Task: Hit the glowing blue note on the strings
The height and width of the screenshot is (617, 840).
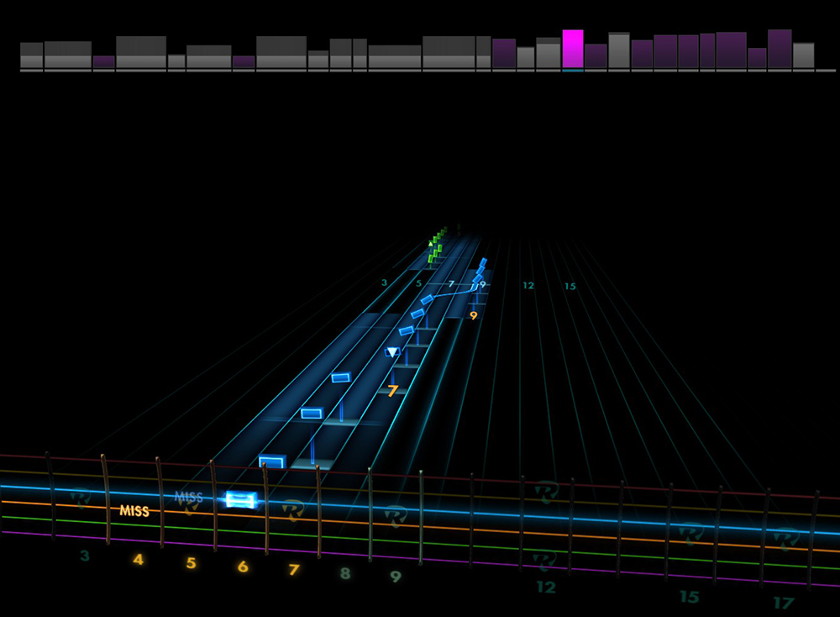Action: point(241,499)
